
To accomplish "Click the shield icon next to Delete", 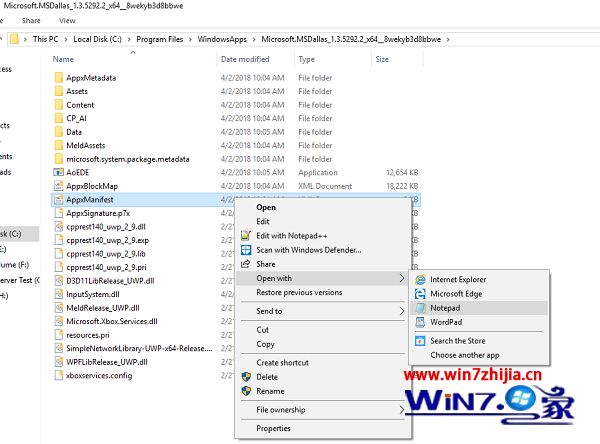I will pyautogui.click(x=246, y=377).
